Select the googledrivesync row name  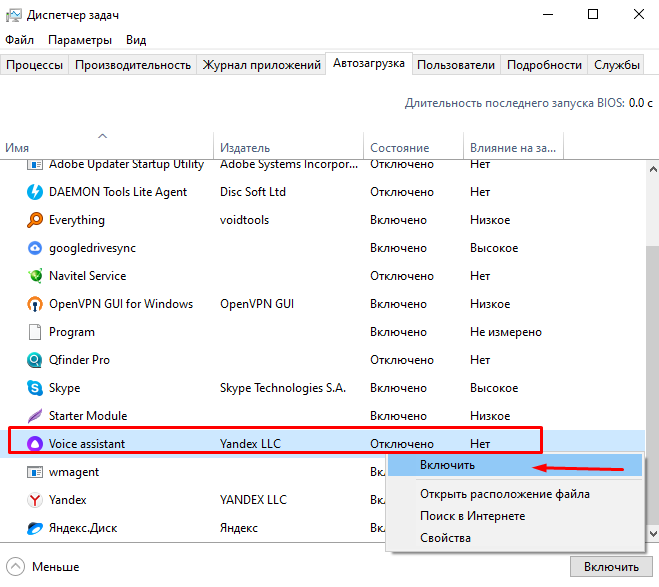coord(92,248)
